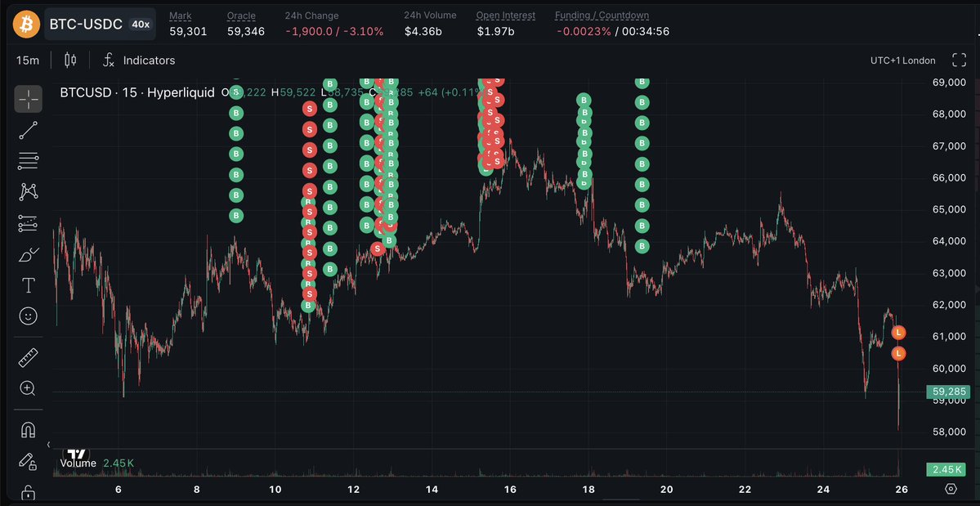The height and width of the screenshot is (506, 980).
Task: Click the underlined Mark label
Action: point(181,16)
